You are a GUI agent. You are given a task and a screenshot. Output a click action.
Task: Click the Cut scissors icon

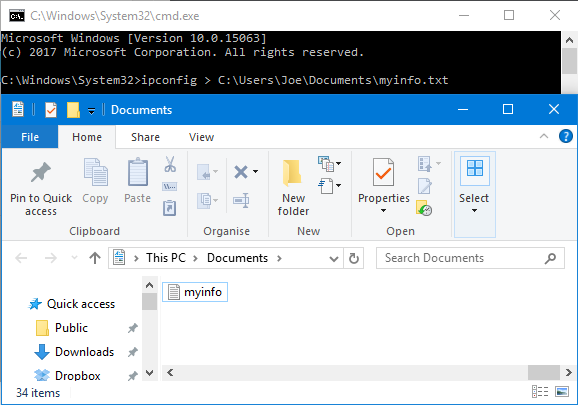coord(170,164)
